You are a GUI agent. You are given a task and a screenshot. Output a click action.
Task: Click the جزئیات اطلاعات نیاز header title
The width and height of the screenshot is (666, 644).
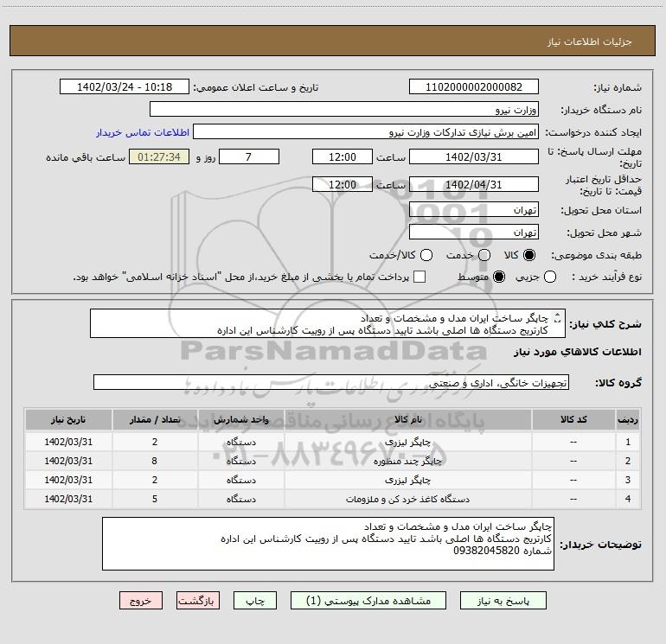tap(589, 41)
